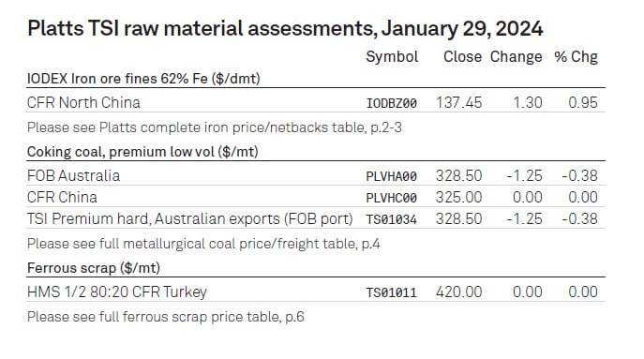Click the PLVHA00 symbol code
Image resolution: width=644 pixels, height=359 pixels.
(392, 176)
